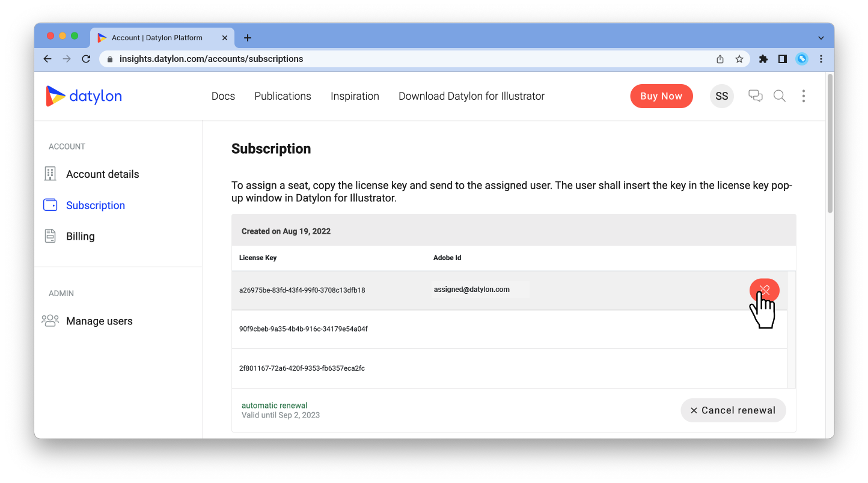Close the Account | Datylon Platform tab
The height and width of the screenshot is (483, 868).
(225, 38)
